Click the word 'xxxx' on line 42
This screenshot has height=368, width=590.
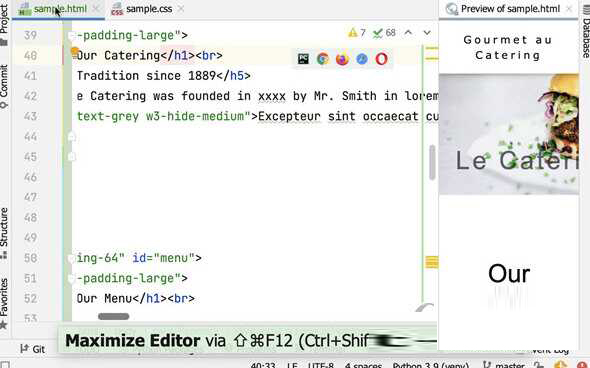272,96
